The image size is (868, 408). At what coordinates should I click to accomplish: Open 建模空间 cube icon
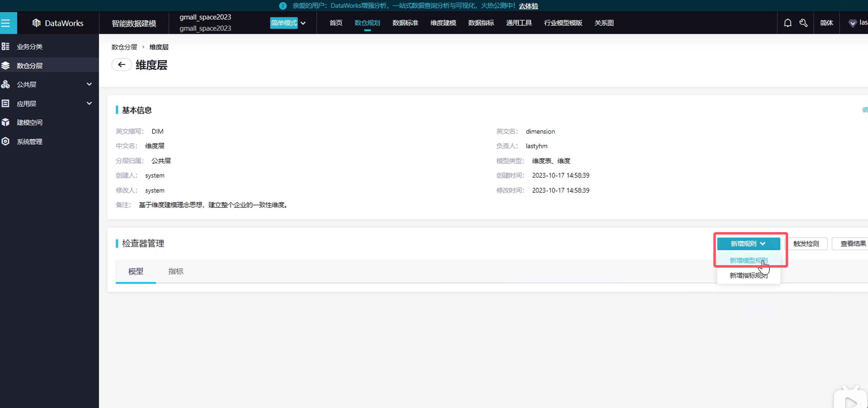click(5, 122)
